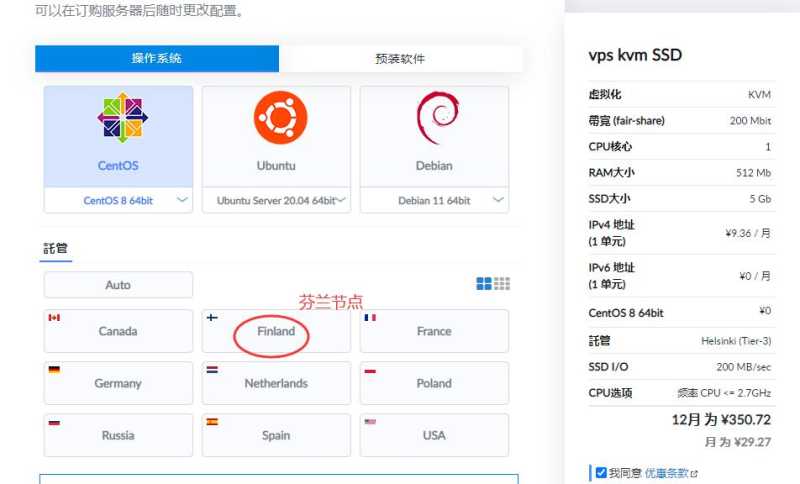The height and width of the screenshot is (484, 800).
Task: Open the 优惠条款 terms link
Action: [x=666, y=473]
